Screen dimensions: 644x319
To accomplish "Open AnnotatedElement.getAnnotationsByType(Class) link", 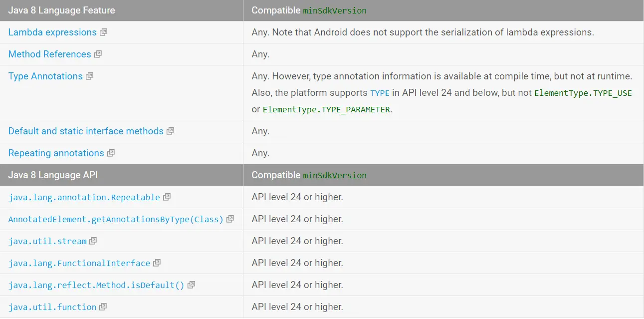I will click(116, 219).
